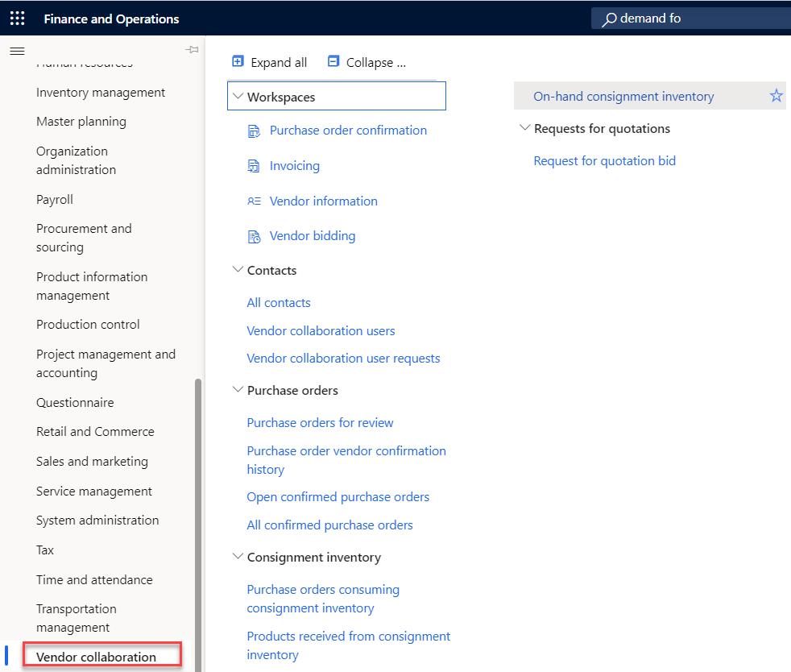Open the Request for quotation bid link
Image resolution: width=791 pixels, height=672 pixels.
(604, 161)
